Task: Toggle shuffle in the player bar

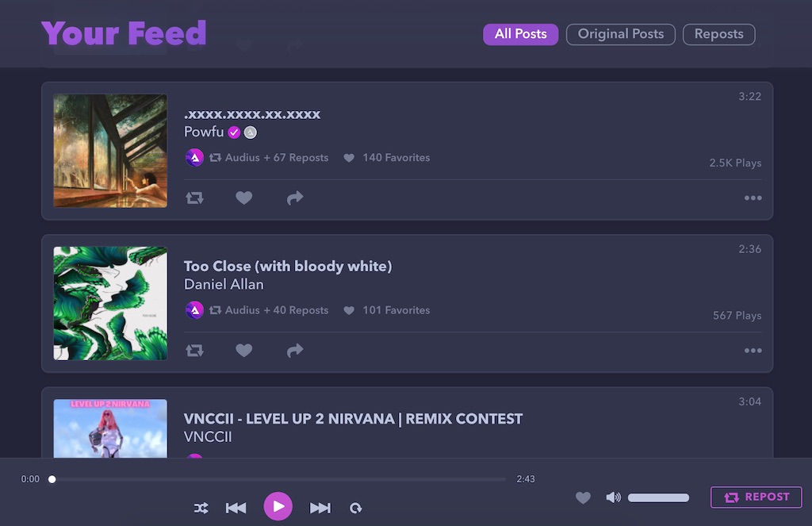Action: [x=201, y=508]
